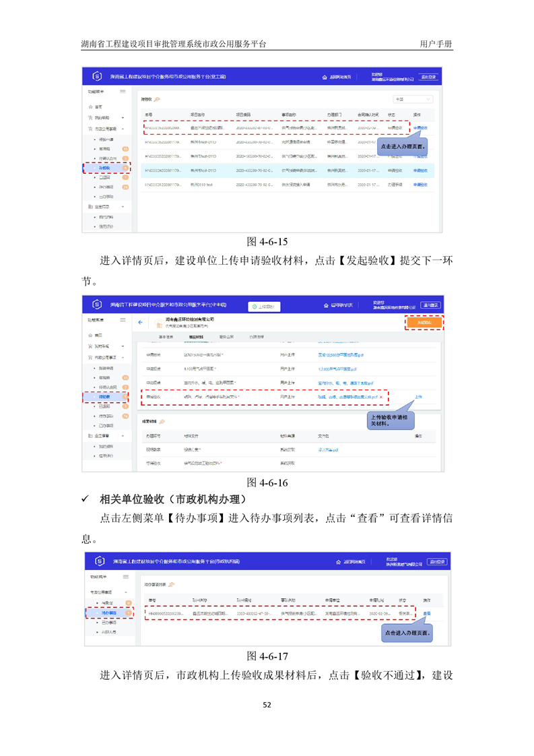This screenshot has height=756, width=534.
Task: Click the page number 52
Action: [267, 705]
